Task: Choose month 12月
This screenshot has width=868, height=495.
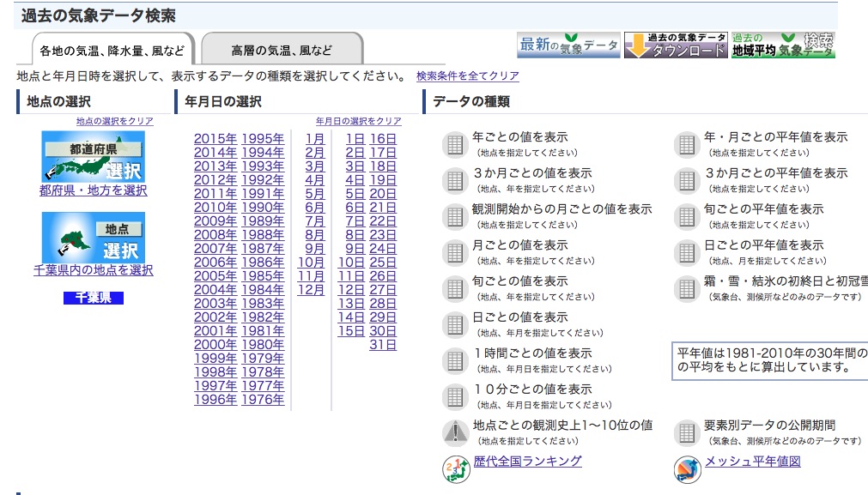Action: (311, 290)
